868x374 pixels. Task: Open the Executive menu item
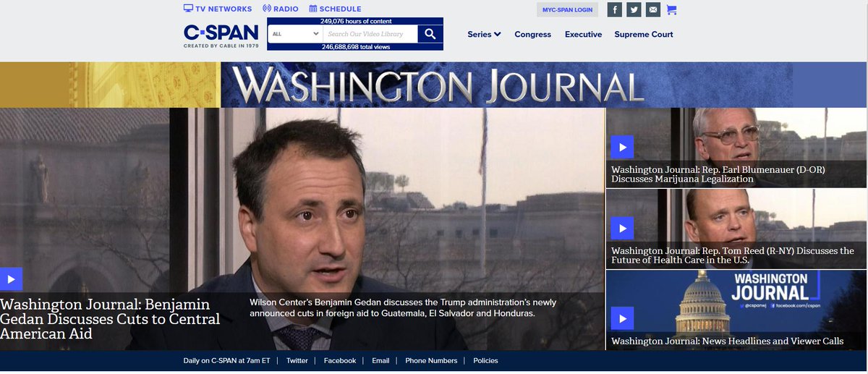coord(583,34)
